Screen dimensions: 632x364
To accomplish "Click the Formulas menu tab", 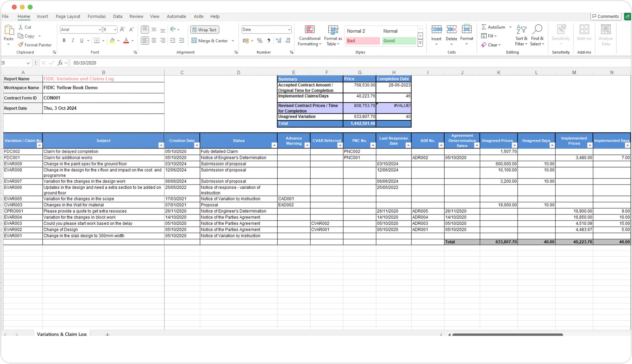I will click(x=97, y=16).
